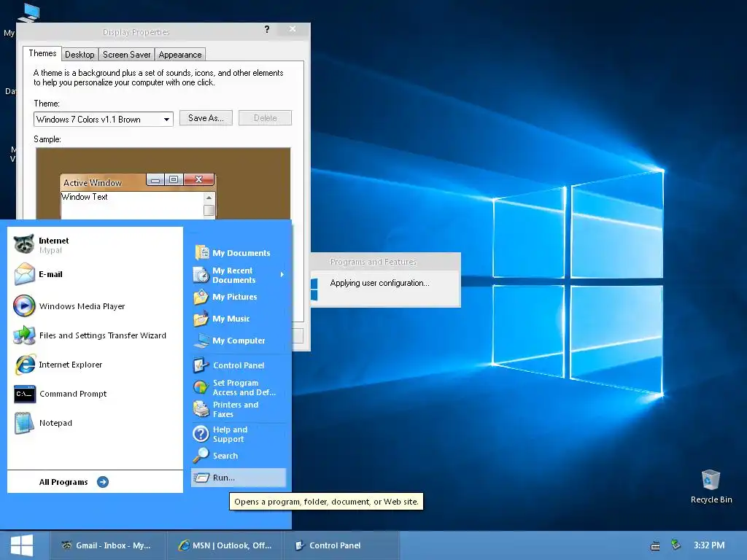Image resolution: width=747 pixels, height=560 pixels.
Task: Open Notepad icon in Start menu
Action: pyautogui.click(x=24, y=423)
